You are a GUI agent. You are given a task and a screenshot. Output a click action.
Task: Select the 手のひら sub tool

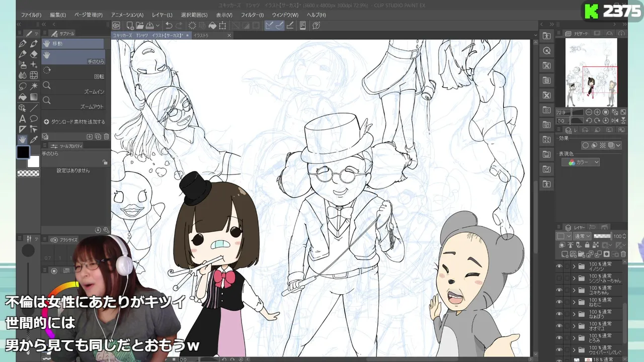[73, 57]
